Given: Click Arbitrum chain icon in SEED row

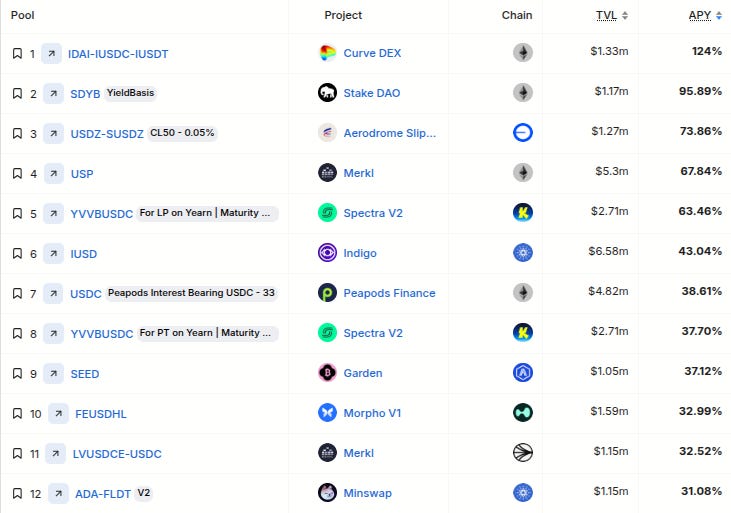Looking at the screenshot, I should 523,373.
